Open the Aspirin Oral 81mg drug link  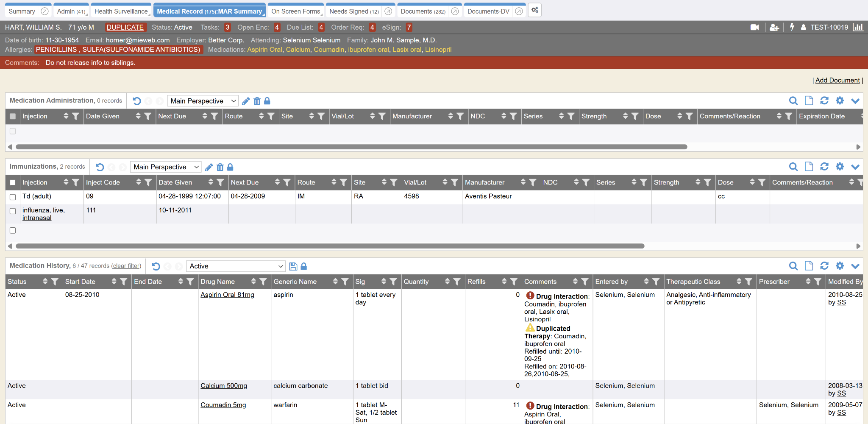[227, 295]
